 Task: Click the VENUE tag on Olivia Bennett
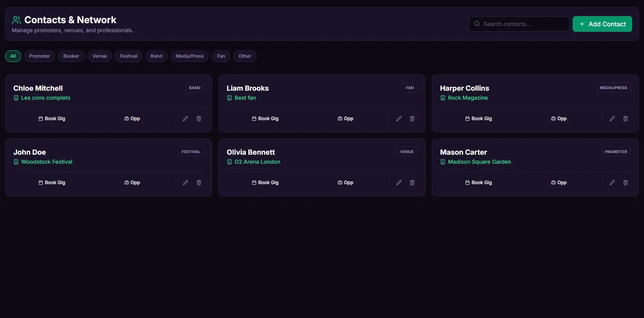tap(407, 152)
